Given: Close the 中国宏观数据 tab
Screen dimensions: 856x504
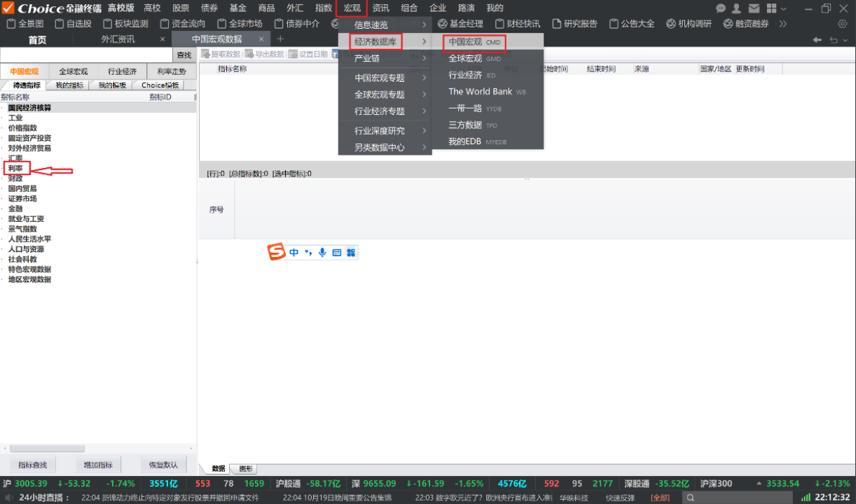Looking at the screenshot, I should (261, 39).
